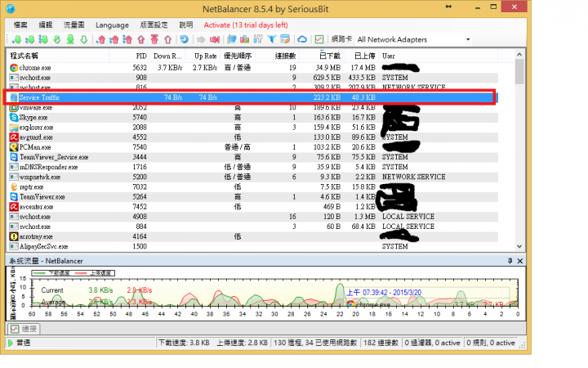Click the process list scroll-up arrow
The height and width of the screenshot is (368, 588).
point(519,55)
